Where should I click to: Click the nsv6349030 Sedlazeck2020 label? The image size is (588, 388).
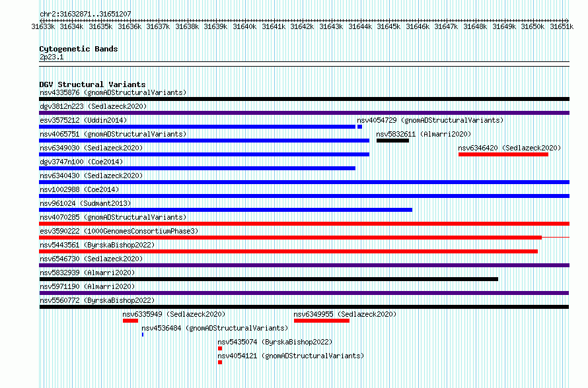[x=91, y=148]
